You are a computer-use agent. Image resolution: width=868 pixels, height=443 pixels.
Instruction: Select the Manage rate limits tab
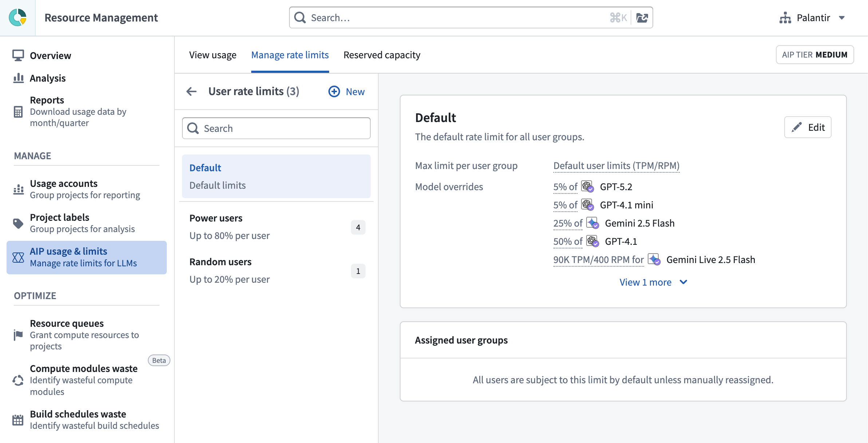pos(290,55)
